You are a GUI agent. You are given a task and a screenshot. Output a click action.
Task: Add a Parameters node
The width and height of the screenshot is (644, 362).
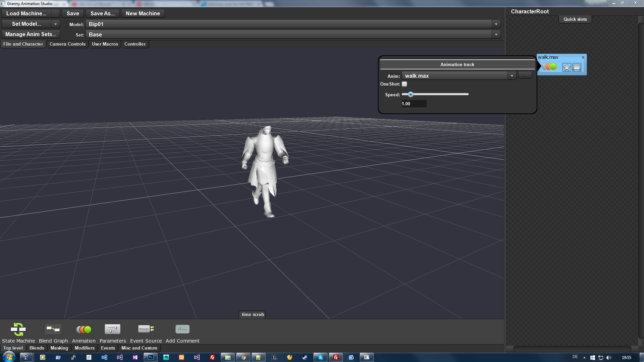click(112, 329)
